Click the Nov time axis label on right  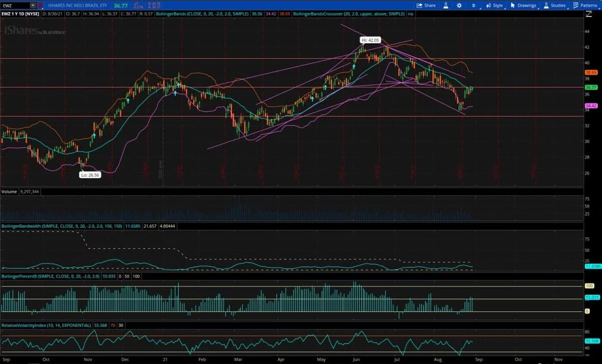click(558, 359)
